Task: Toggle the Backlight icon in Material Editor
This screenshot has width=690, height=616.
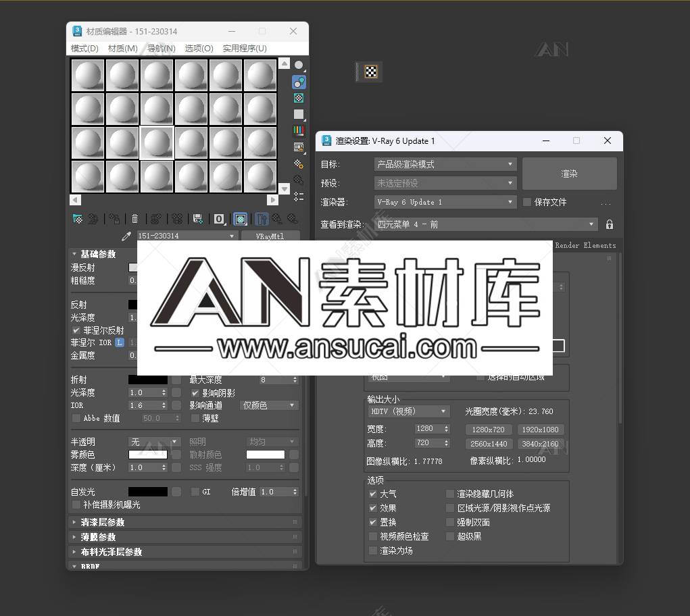Action: coord(299,82)
